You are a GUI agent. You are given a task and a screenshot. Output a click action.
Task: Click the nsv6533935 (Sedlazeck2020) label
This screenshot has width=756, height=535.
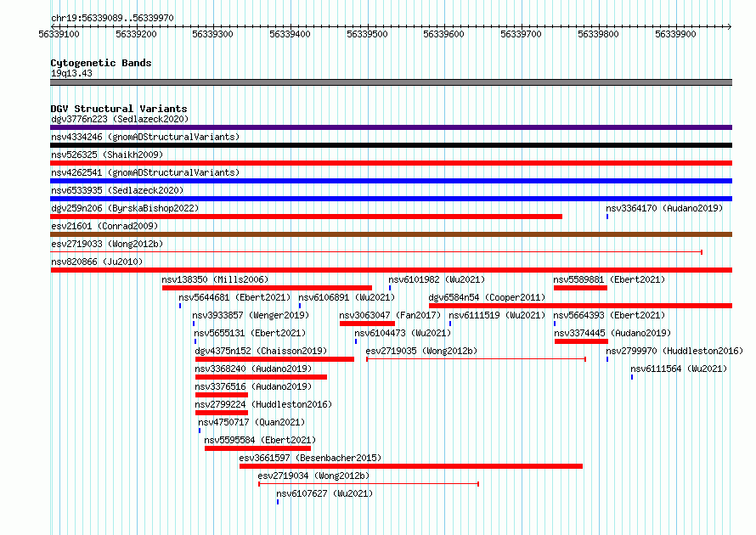pyautogui.click(x=117, y=190)
